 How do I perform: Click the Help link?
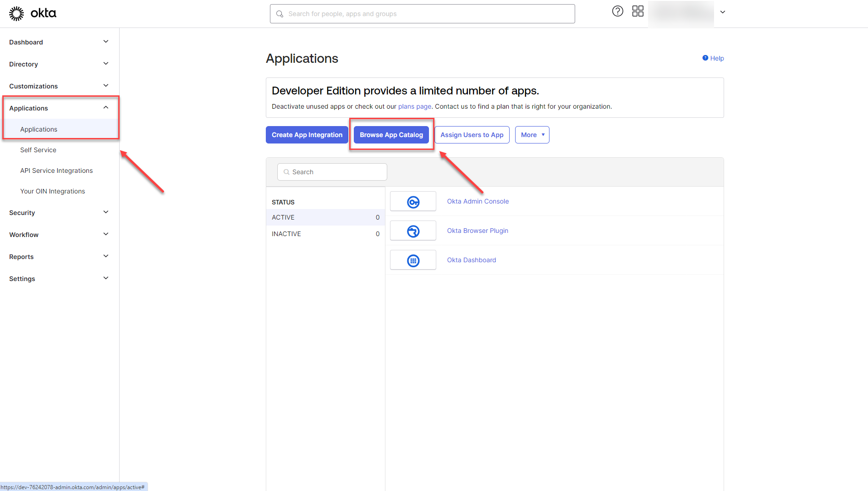[717, 58]
